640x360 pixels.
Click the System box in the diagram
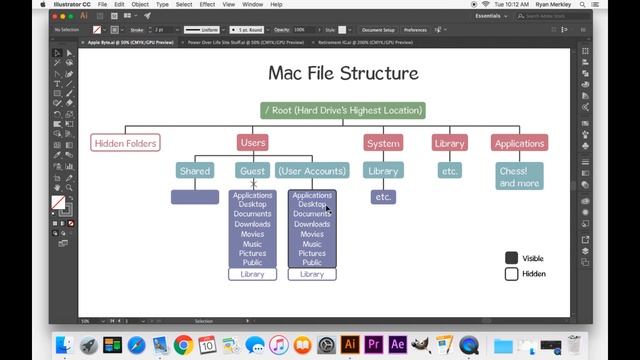tap(383, 143)
